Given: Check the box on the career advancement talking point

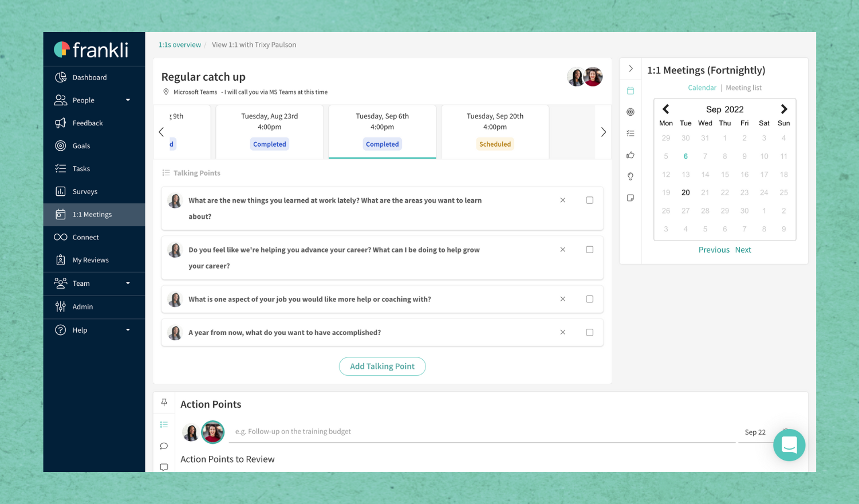Looking at the screenshot, I should [x=589, y=249].
